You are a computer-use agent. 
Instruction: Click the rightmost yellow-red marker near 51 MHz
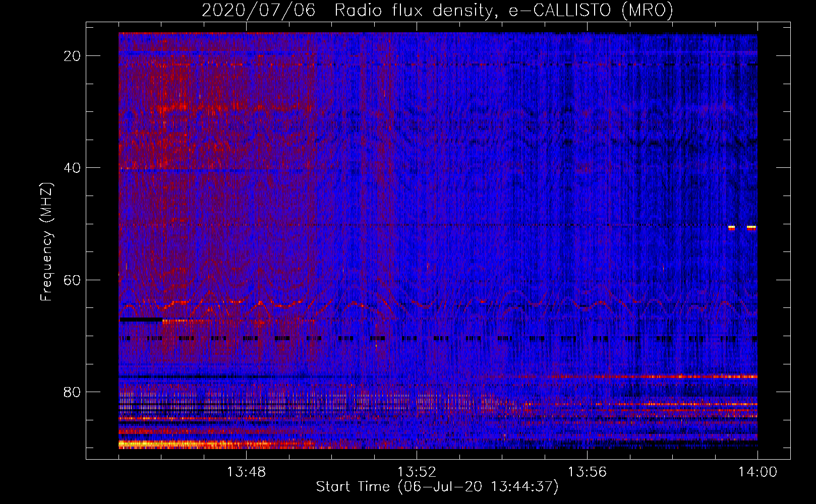click(x=751, y=228)
